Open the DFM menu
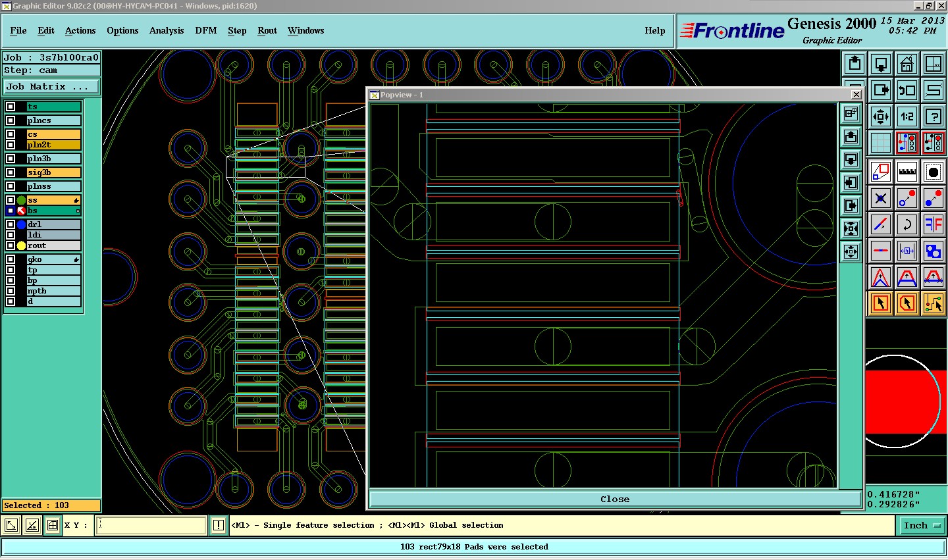The image size is (948, 560). point(206,30)
